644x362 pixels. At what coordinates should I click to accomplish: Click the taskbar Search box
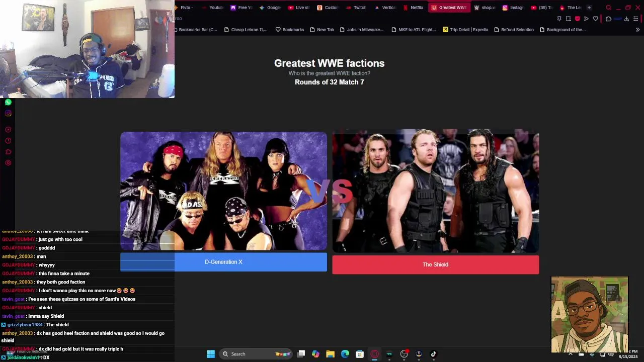(x=257, y=354)
